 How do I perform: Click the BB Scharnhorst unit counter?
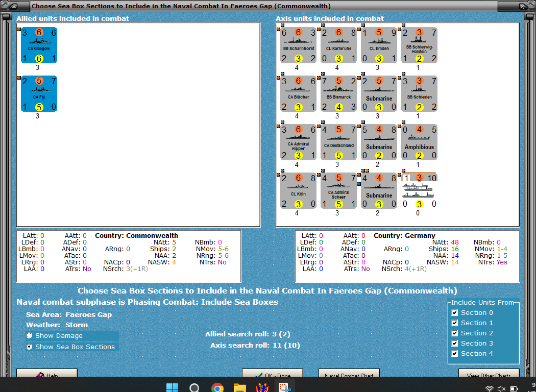point(299,45)
